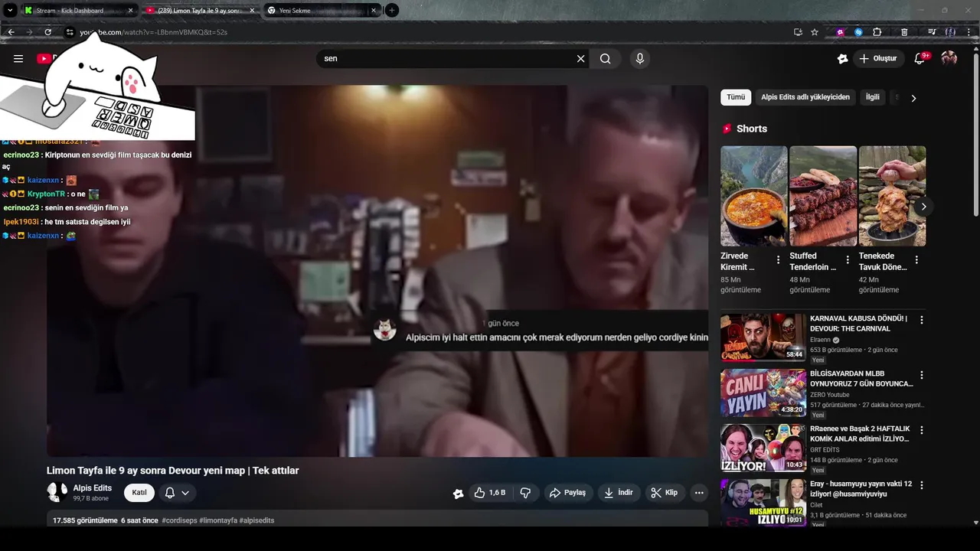Open options for Stuffed Tenderloin short
The height and width of the screenshot is (551, 980).
(x=848, y=260)
